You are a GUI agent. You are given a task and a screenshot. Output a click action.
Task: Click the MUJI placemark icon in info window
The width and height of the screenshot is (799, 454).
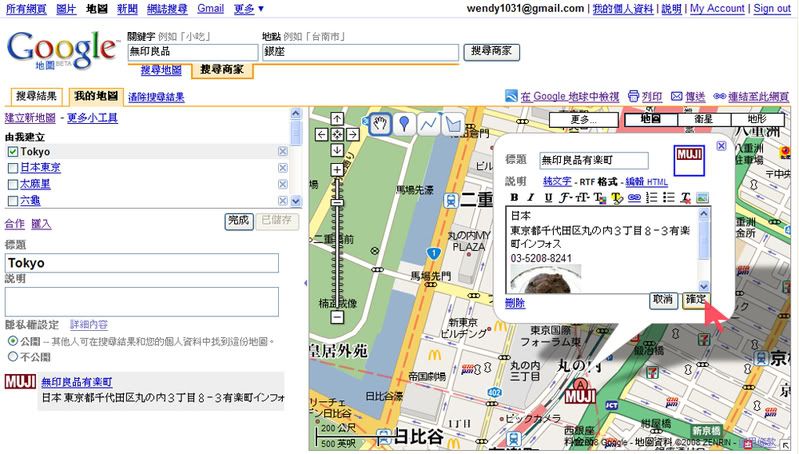pos(689,158)
